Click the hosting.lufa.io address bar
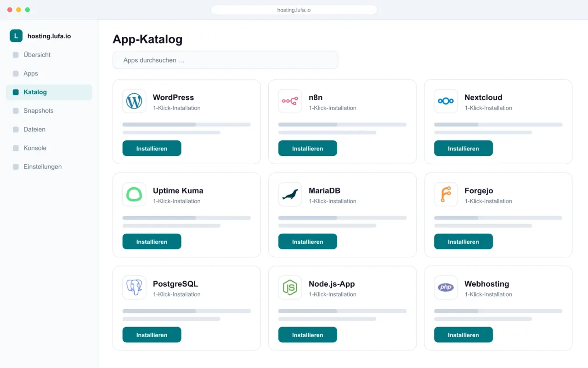The width and height of the screenshot is (588, 368). [x=294, y=10]
